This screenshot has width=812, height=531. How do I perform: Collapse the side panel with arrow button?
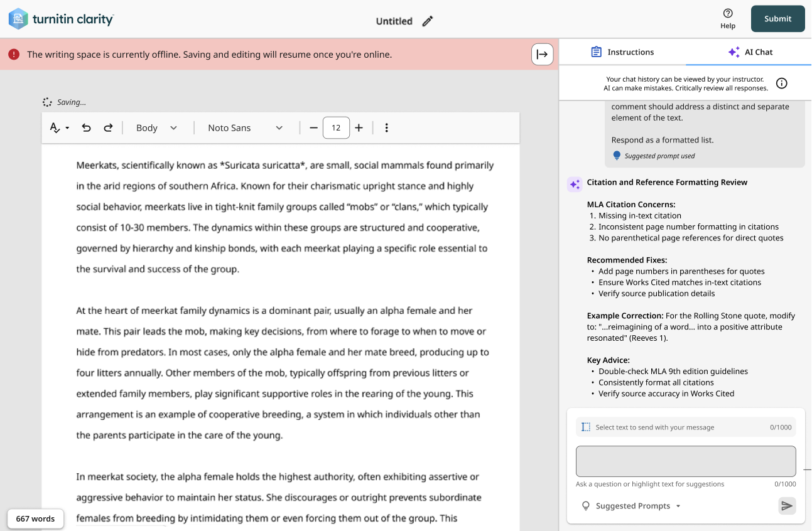pos(543,55)
